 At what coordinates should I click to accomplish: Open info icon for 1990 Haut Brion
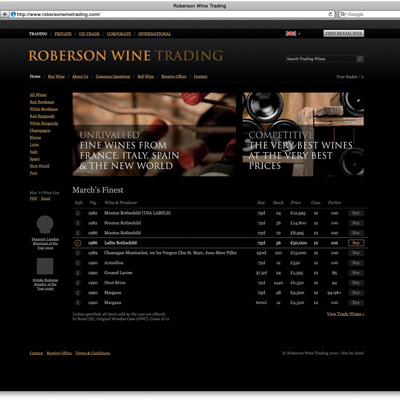[78, 283]
